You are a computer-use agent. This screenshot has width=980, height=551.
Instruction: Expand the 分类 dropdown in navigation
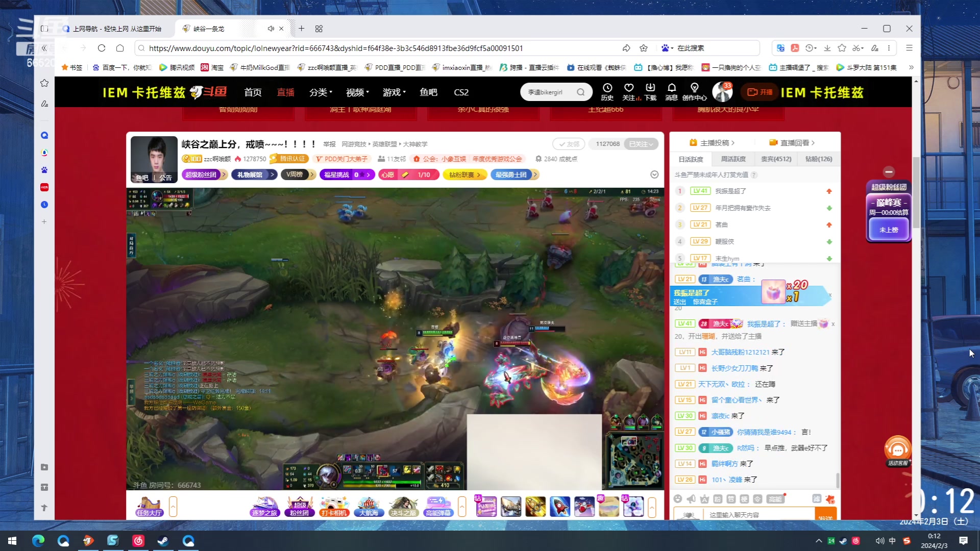point(321,92)
